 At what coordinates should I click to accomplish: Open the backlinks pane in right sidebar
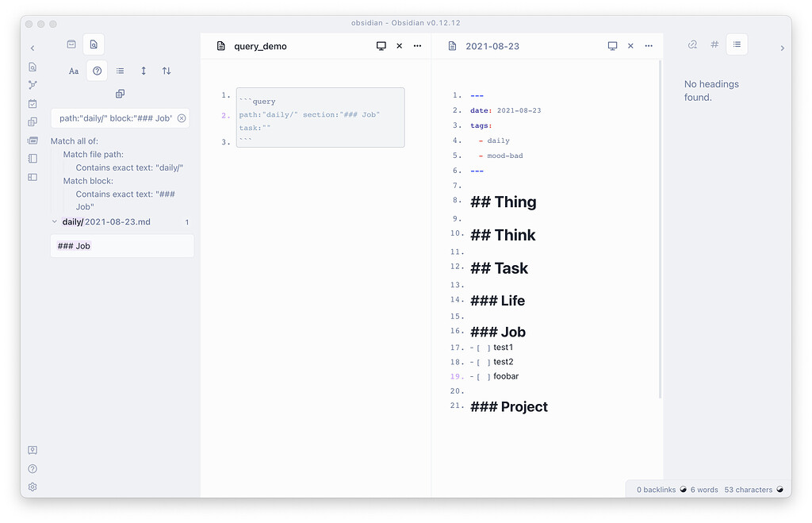pos(692,45)
